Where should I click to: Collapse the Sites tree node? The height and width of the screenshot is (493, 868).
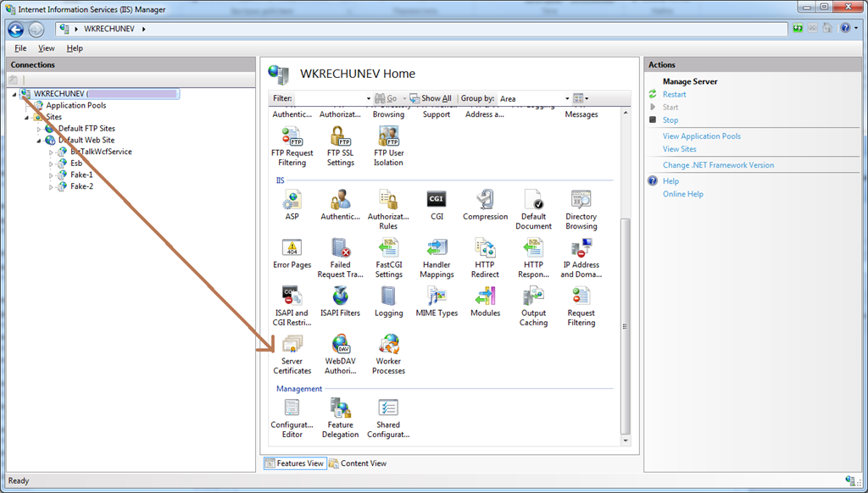coord(26,117)
